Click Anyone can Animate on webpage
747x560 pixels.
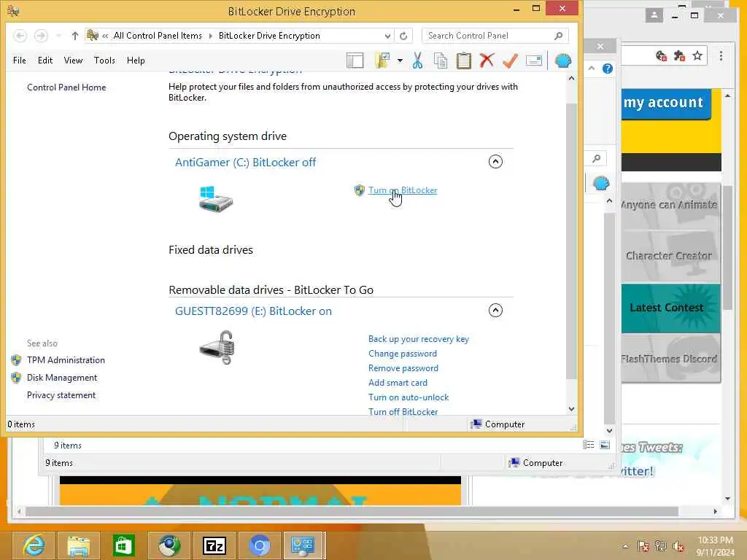(671, 205)
